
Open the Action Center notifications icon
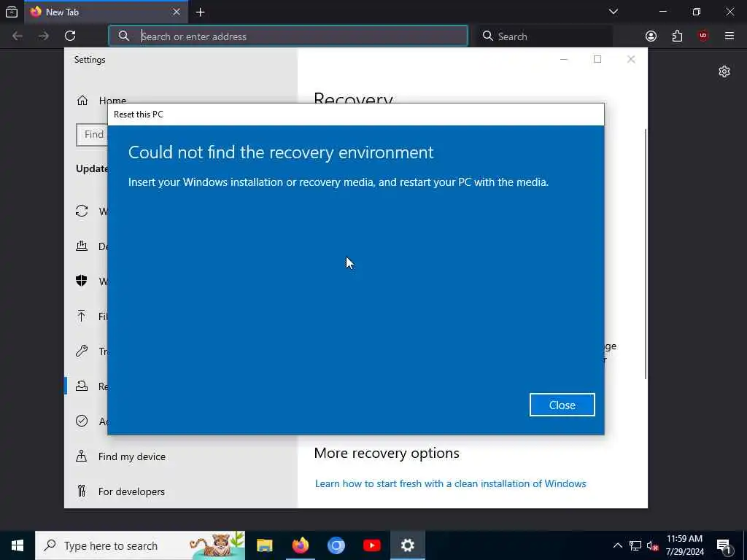[724, 545]
